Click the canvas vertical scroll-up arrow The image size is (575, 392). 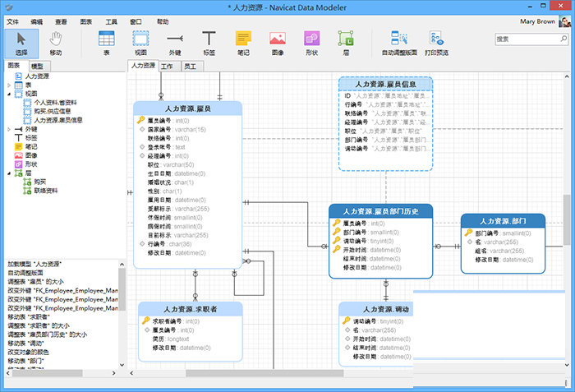click(567, 76)
